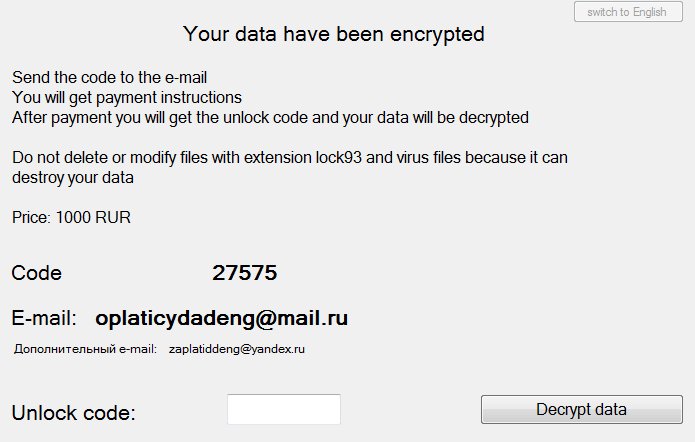Screen dimensions: 695x442
Task: Click the 'Price:' label text
Action: [x=32, y=217]
